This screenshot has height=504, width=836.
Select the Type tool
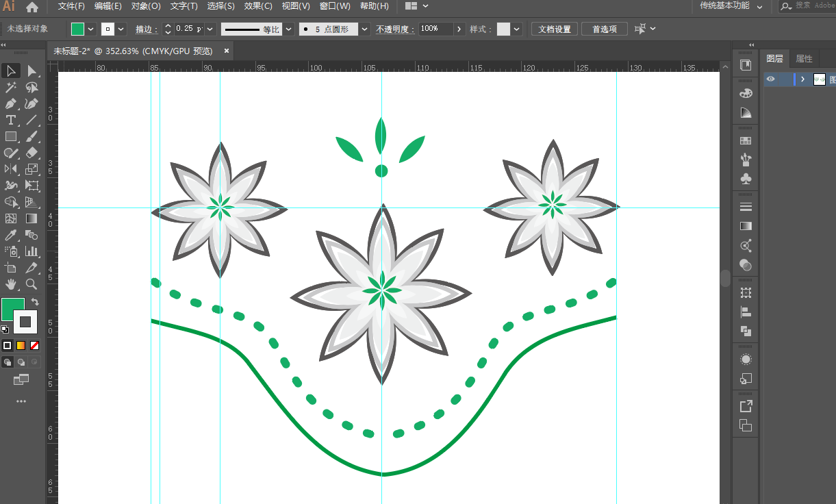[11, 121]
